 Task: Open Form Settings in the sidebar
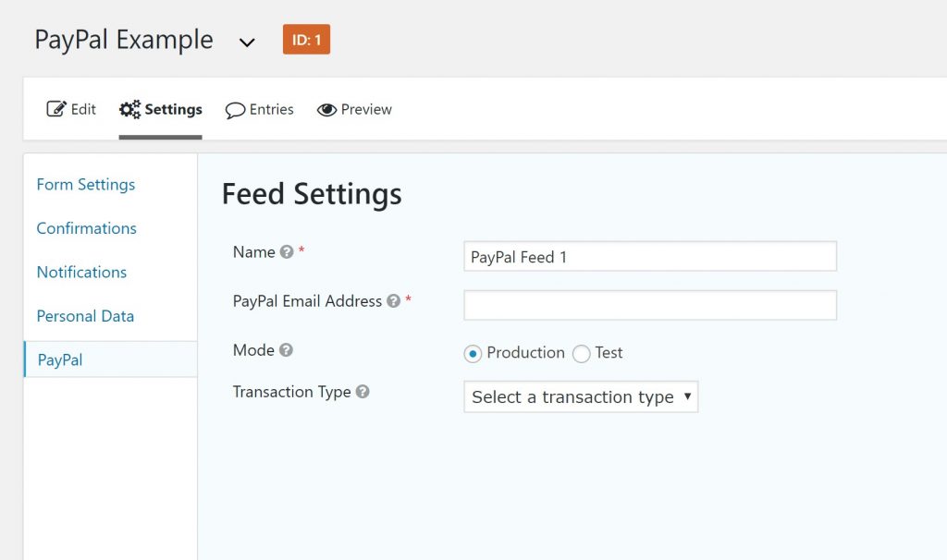(x=86, y=185)
